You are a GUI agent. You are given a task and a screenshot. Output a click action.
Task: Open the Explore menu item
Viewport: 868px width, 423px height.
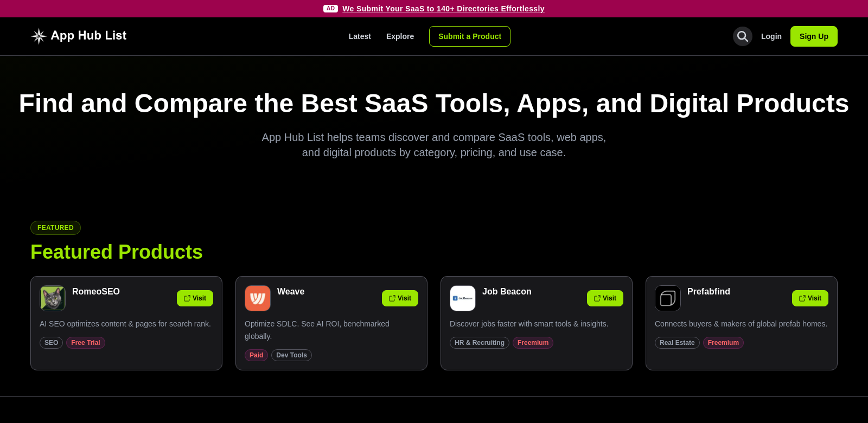pos(400,36)
